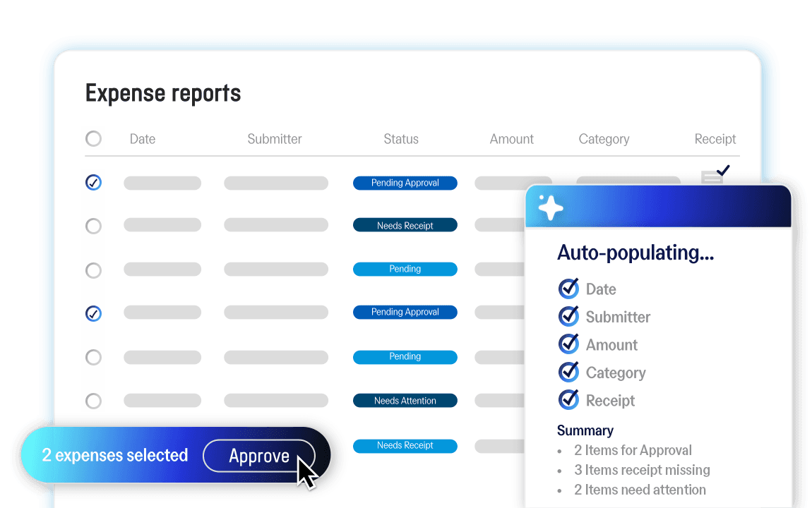Screen dimensions: 812x508
Task: Click '2 Items need attention' summary line
Action: click(x=640, y=490)
